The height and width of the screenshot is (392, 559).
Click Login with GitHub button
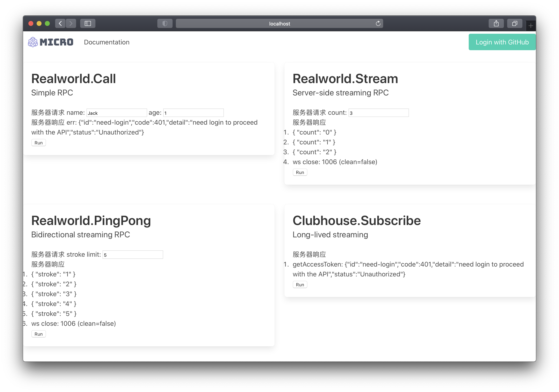502,42
